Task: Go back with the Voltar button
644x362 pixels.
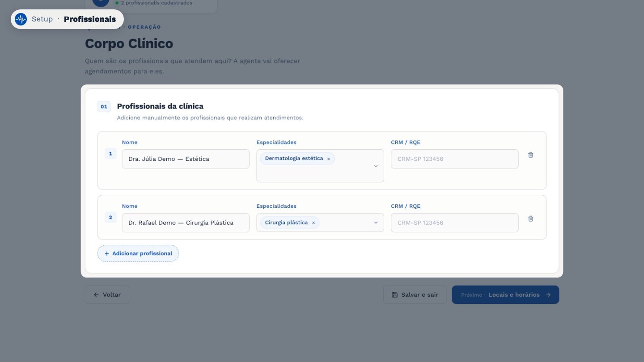Action: 107,295
